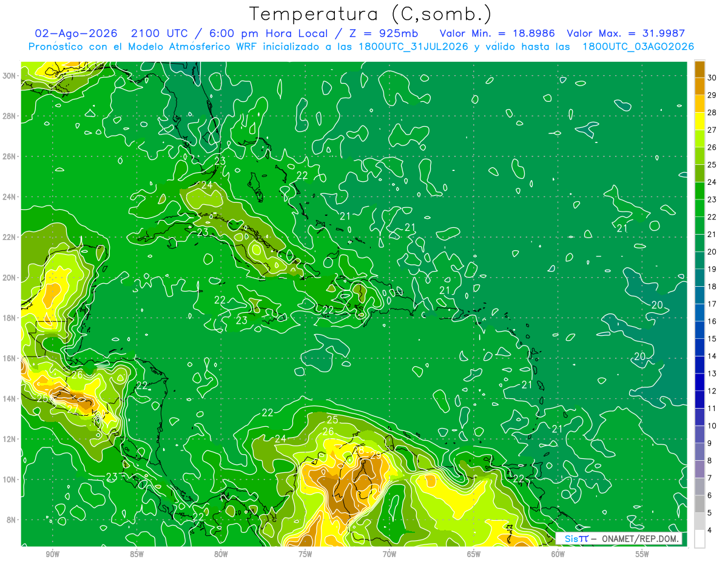Click the "25" contour label on the map

332,420
